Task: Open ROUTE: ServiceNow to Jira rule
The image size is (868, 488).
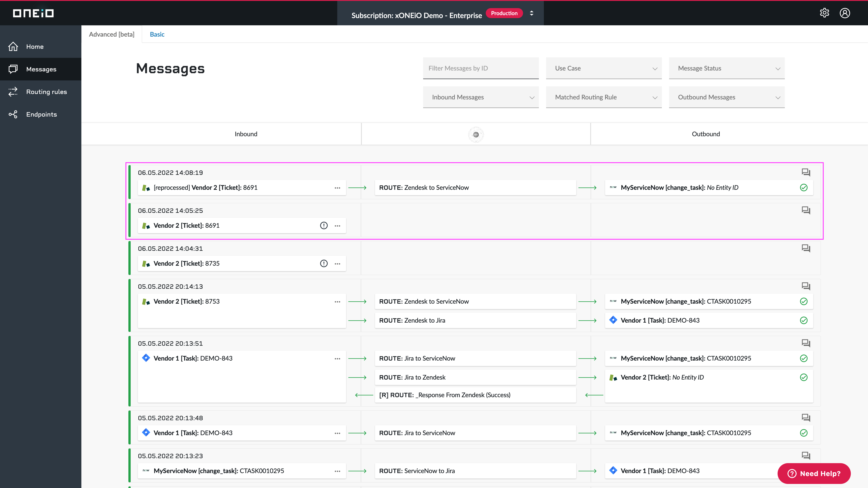Action: point(475,471)
